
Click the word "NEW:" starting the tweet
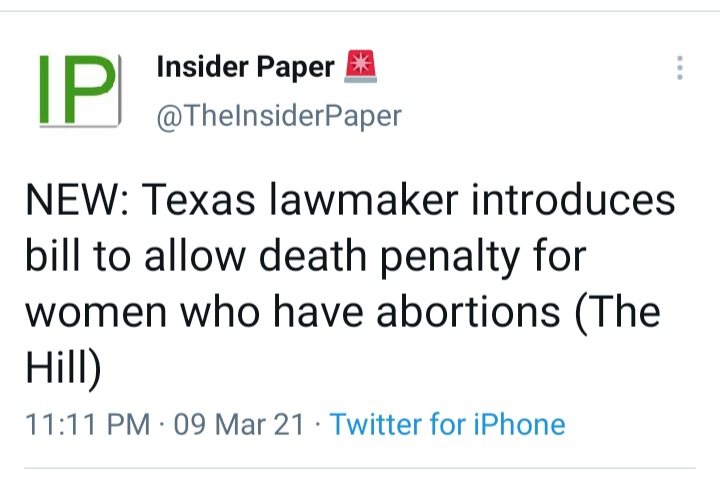[74, 201]
